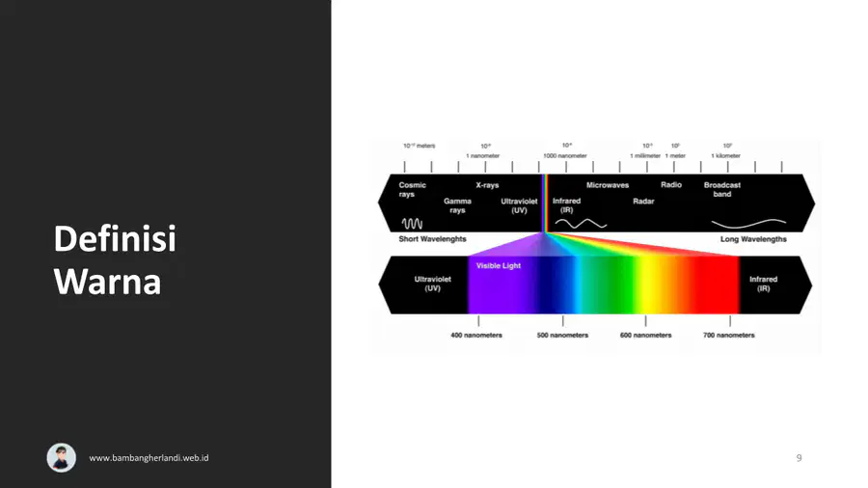Viewport: 868px width, 488px height.
Task: Click the Definisi Warna slide title
Action: [x=115, y=260]
